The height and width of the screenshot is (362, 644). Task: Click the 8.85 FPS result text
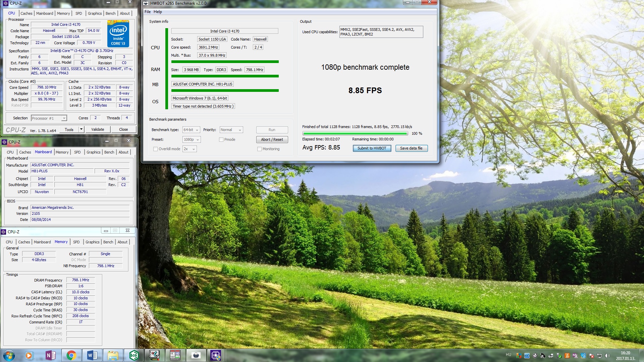tap(365, 90)
